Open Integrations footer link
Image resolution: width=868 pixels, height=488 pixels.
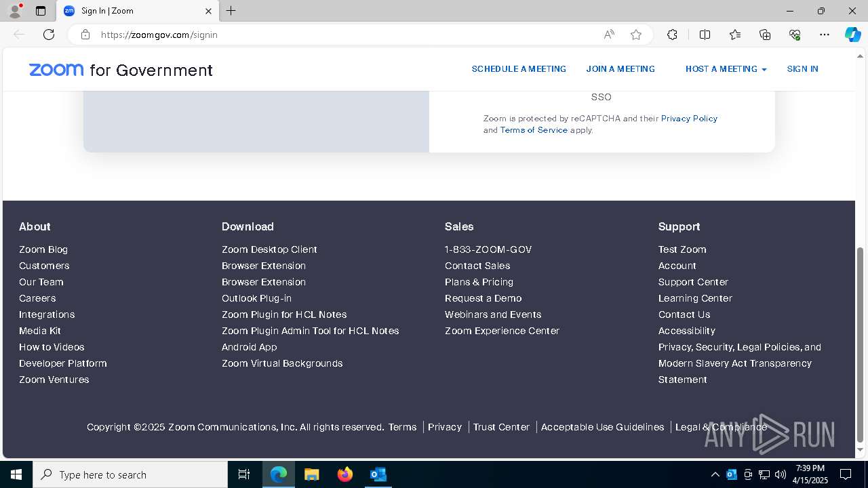tap(47, 314)
